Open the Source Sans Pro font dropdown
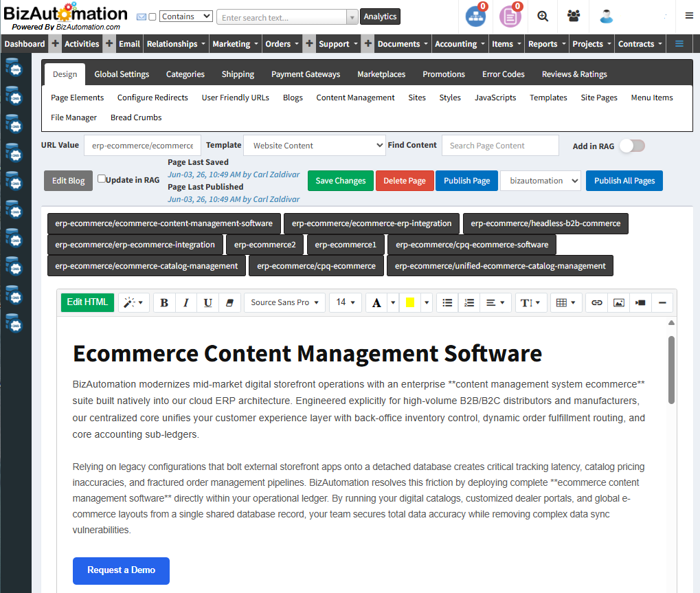 click(x=284, y=303)
